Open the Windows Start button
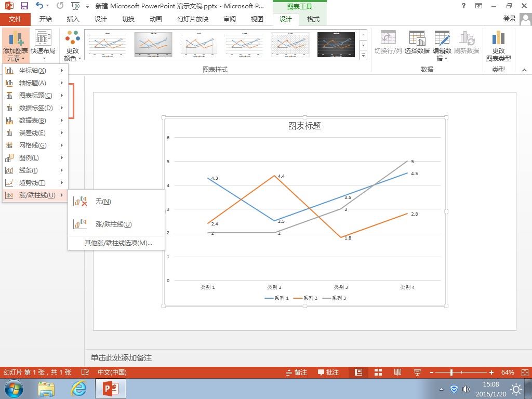Screen dimensions: 532x399 14,389
